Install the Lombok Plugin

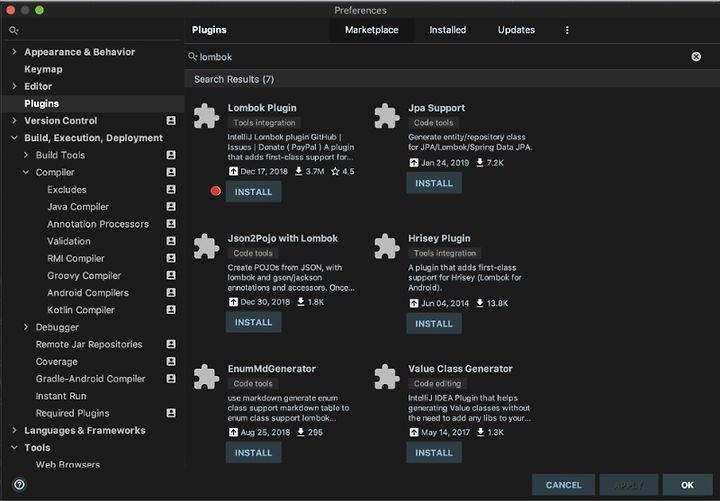coord(253,192)
